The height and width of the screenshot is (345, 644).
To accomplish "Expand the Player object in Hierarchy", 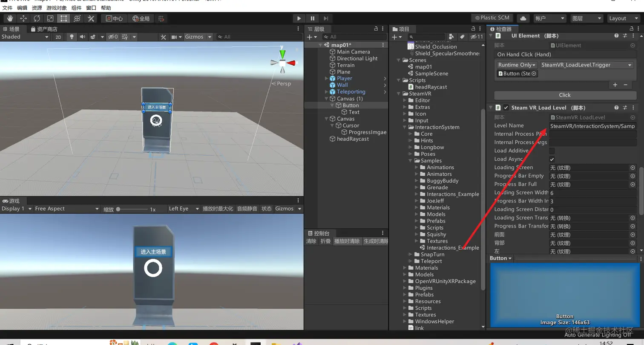I will coord(327,78).
